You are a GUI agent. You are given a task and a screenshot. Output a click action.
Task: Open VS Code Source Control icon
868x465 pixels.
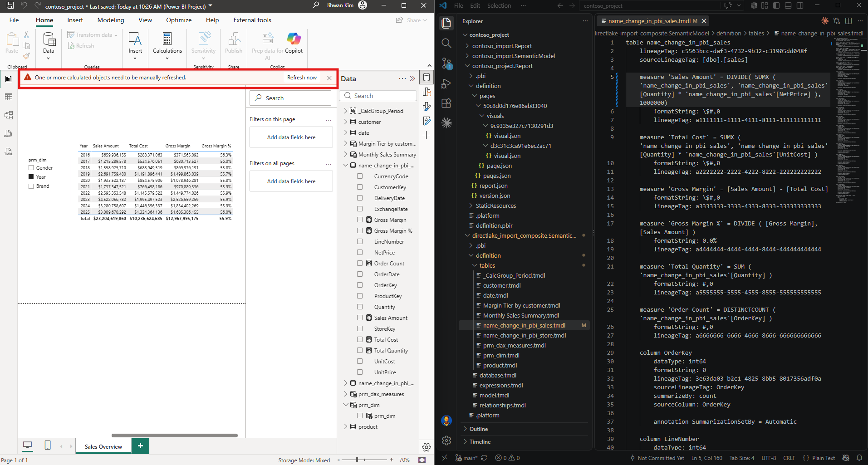(x=446, y=63)
